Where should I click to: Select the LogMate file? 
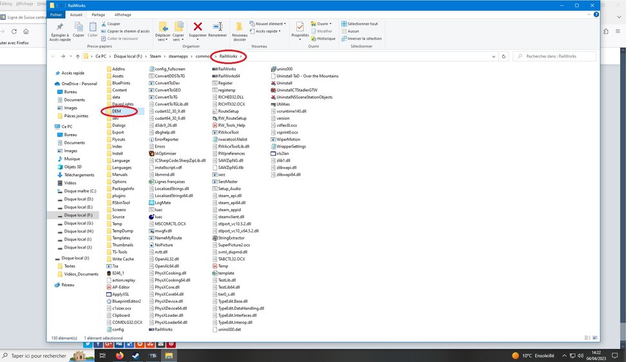[163, 202]
